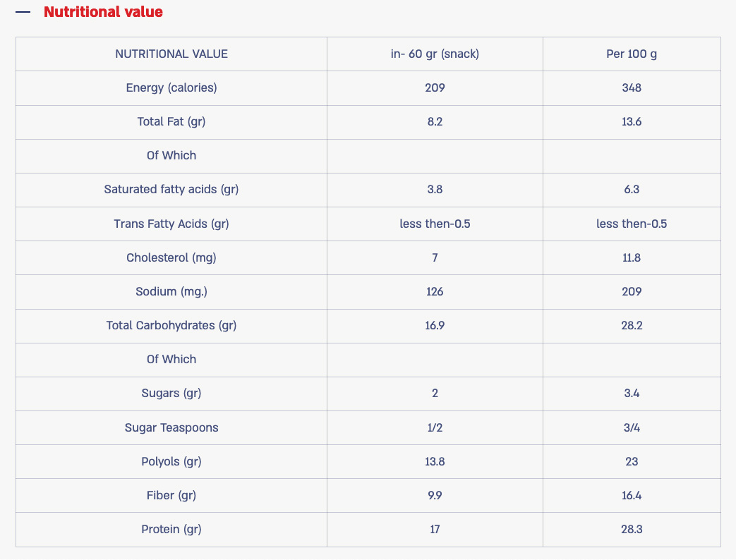736x560 pixels.
Task: Click the Sugar Teaspoons row label
Action: point(171,427)
